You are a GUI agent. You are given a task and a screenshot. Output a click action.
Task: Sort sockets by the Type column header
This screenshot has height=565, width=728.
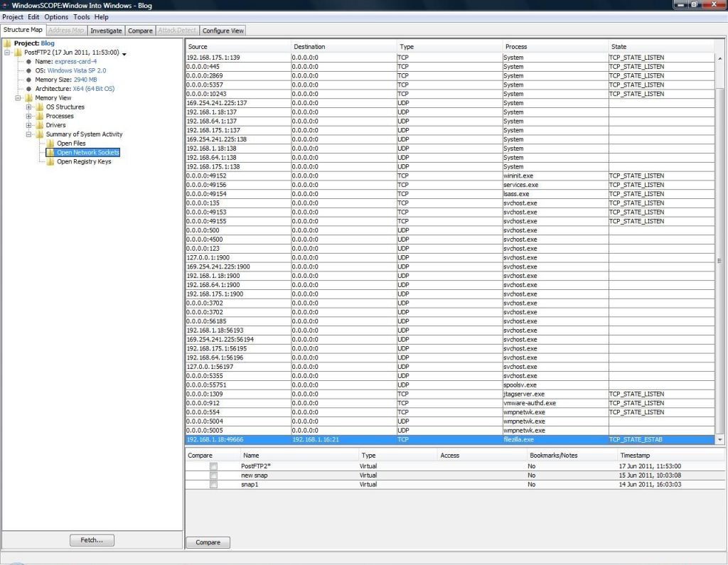point(449,47)
